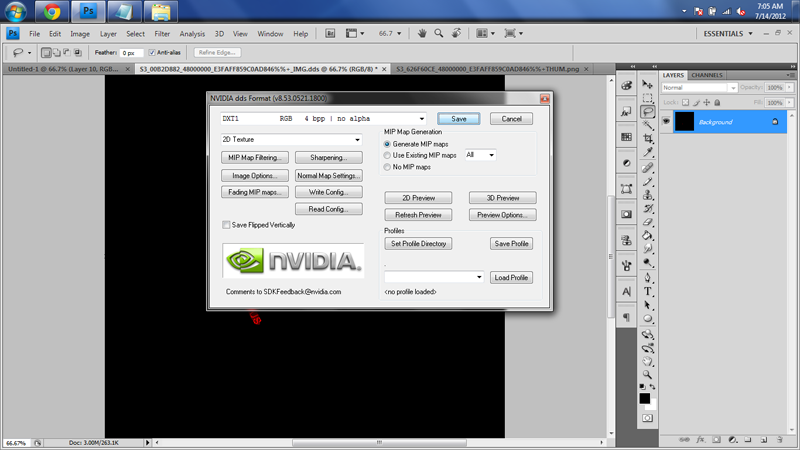Select the Path Selection tool
Screen dimensions: 800x450
click(647, 305)
